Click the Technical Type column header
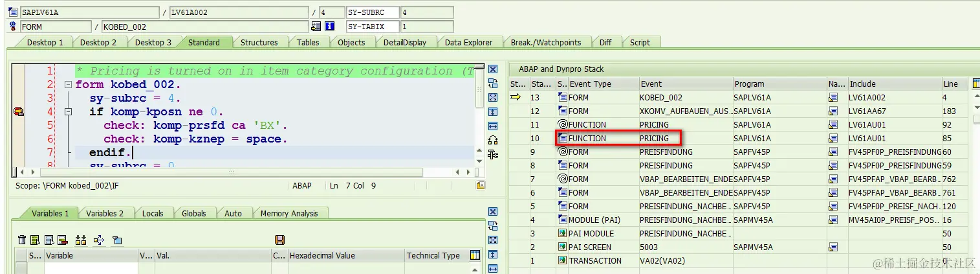The image size is (980, 274). (x=437, y=255)
